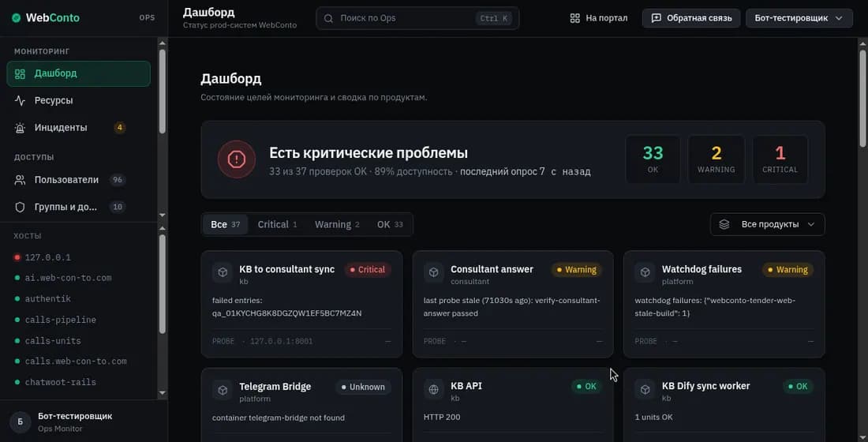868x442 pixels.
Task: Select host calls-pipeline
Action: (60, 320)
